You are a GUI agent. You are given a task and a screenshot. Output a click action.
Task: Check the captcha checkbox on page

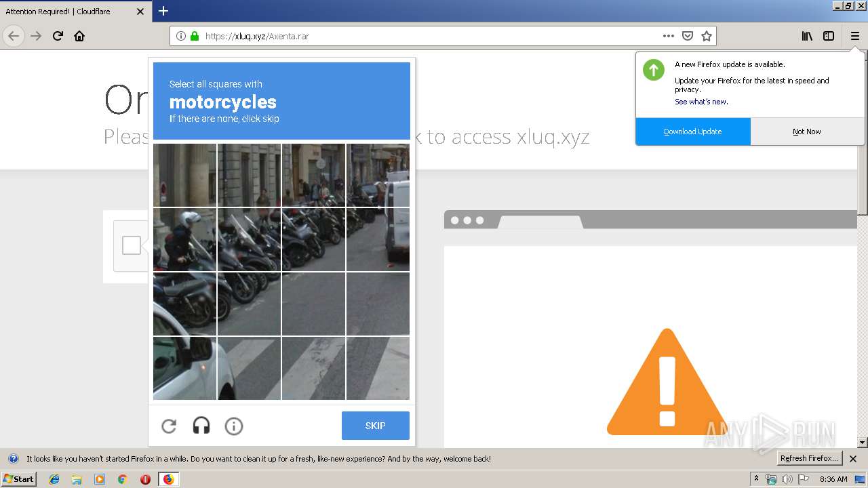pos(132,245)
